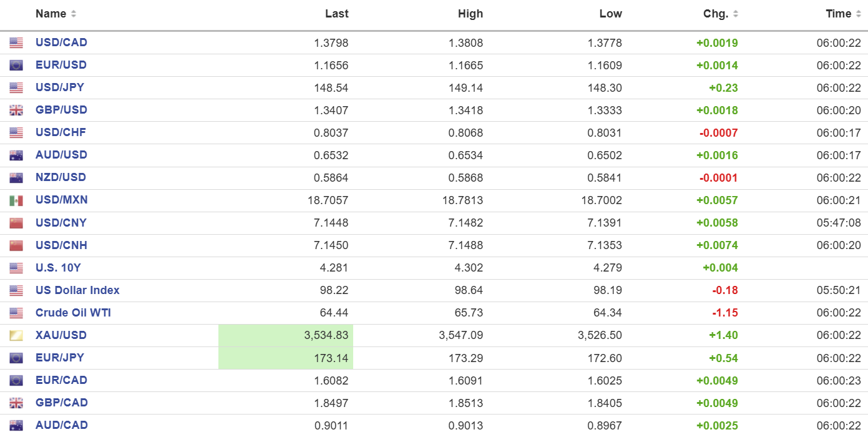Click the New Zealand flag beside NZD/USD
The image size is (868, 432).
pos(16,178)
